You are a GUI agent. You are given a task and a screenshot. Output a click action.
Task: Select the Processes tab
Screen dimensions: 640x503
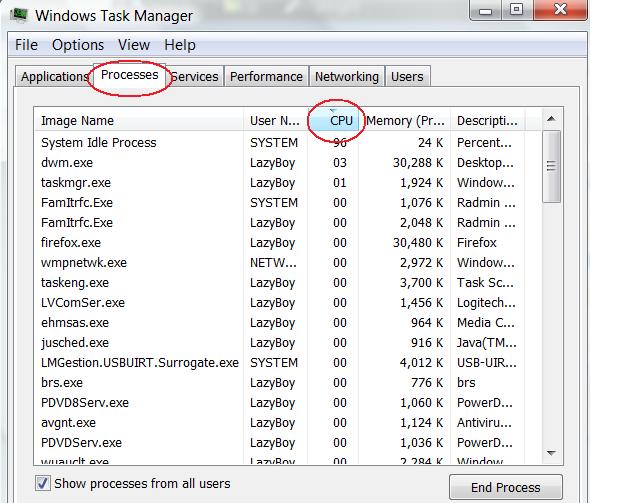129,75
